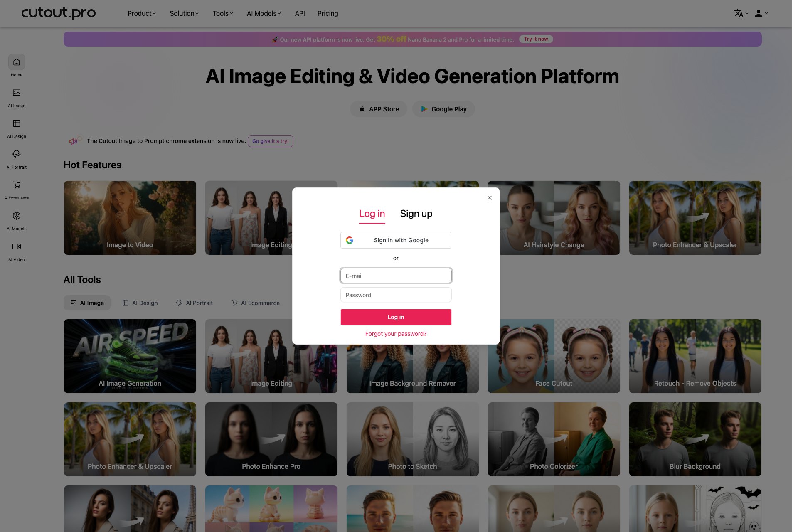Open the Home sidebar icon

[x=17, y=62]
